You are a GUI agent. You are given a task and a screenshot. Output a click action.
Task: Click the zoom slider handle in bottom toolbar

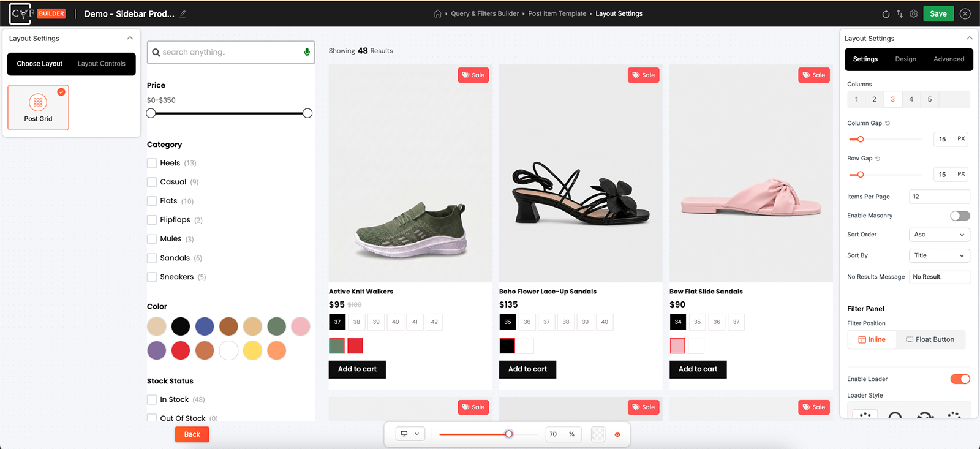[509, 434]
